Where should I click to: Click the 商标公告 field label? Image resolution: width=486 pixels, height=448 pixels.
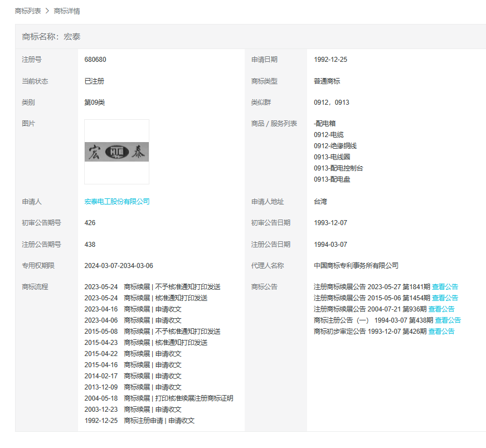[264, 287]
